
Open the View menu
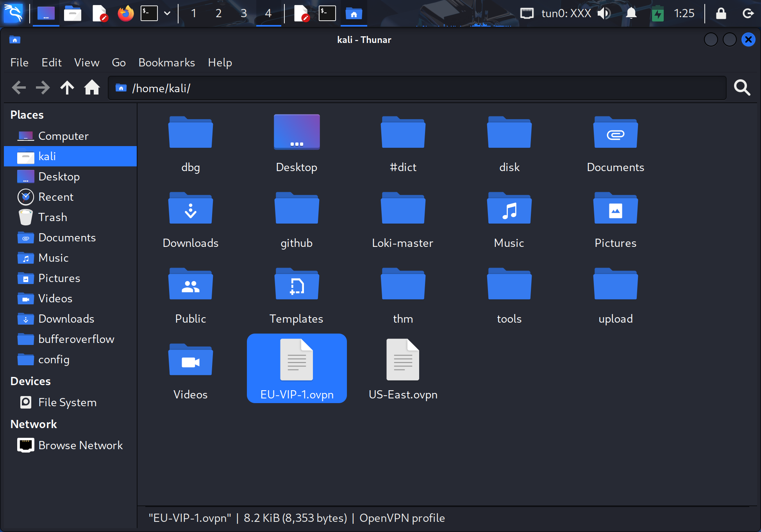click(87, 62)
